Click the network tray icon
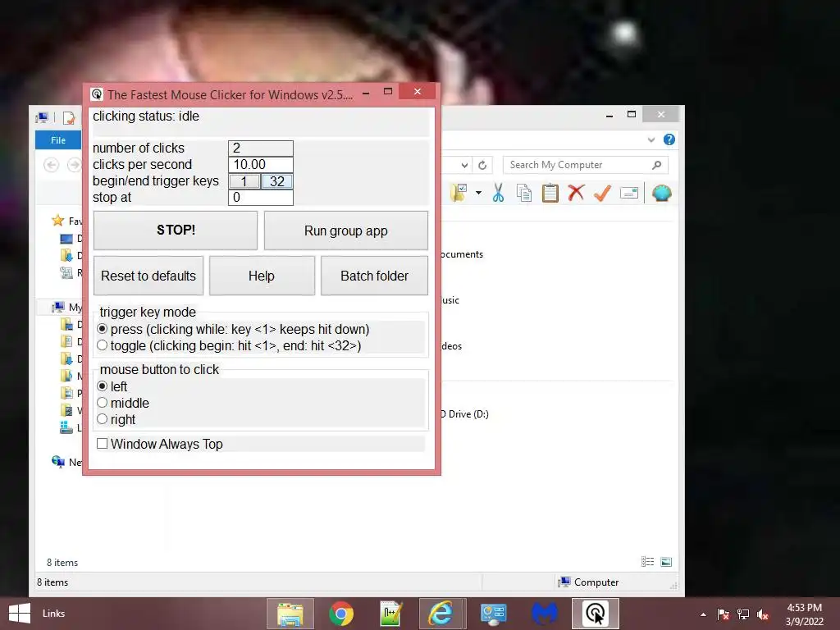840x630 pixels. (743, 614)
